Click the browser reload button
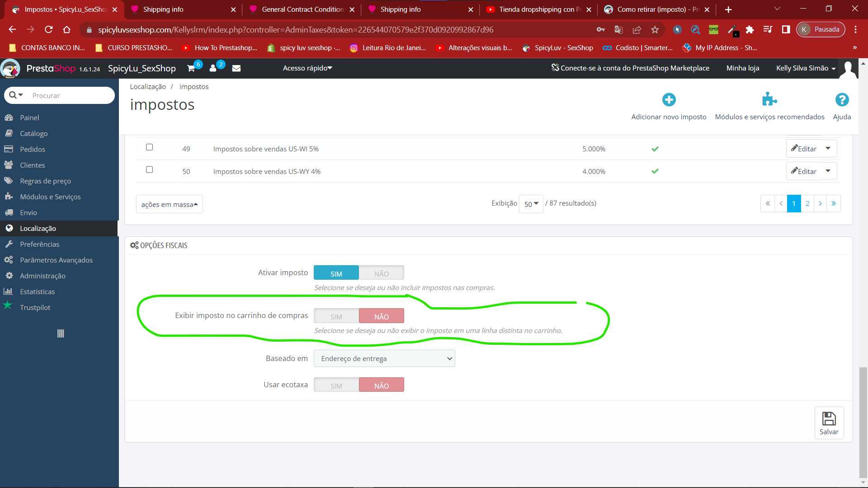868x488 pixels. (49, 29)
